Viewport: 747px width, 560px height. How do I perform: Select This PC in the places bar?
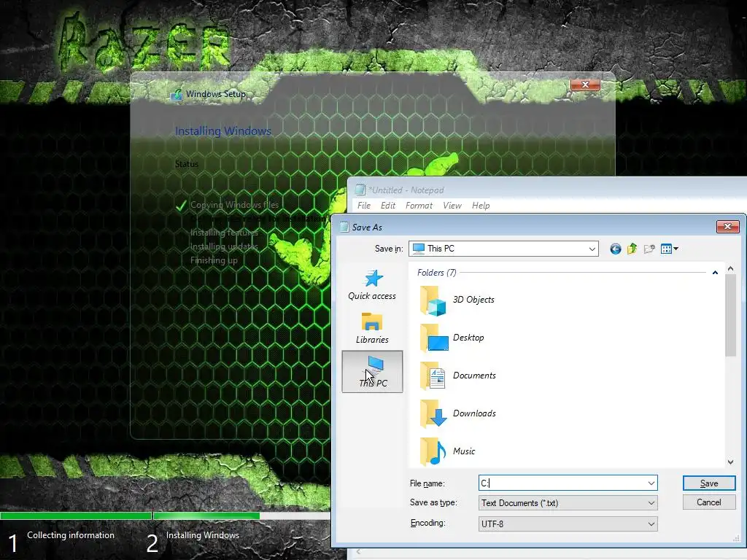pyautogui.click(x=372, y=371)
